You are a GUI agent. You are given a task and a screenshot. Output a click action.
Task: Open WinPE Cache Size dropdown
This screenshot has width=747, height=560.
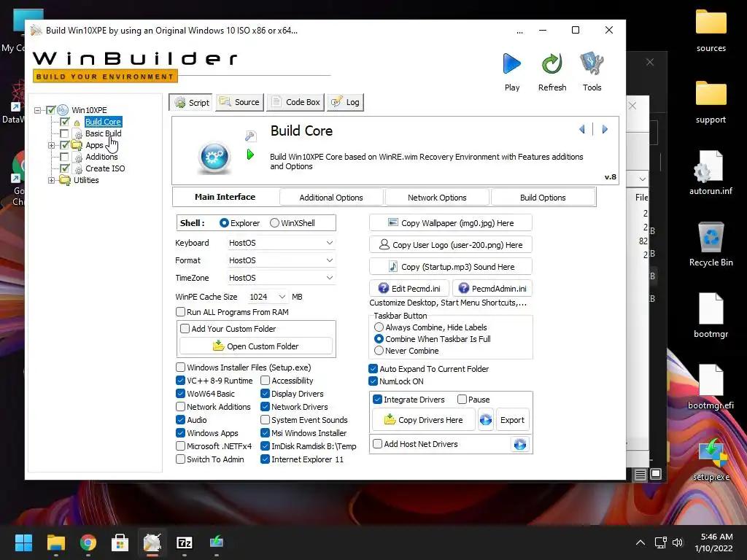[x=267, y=297]
